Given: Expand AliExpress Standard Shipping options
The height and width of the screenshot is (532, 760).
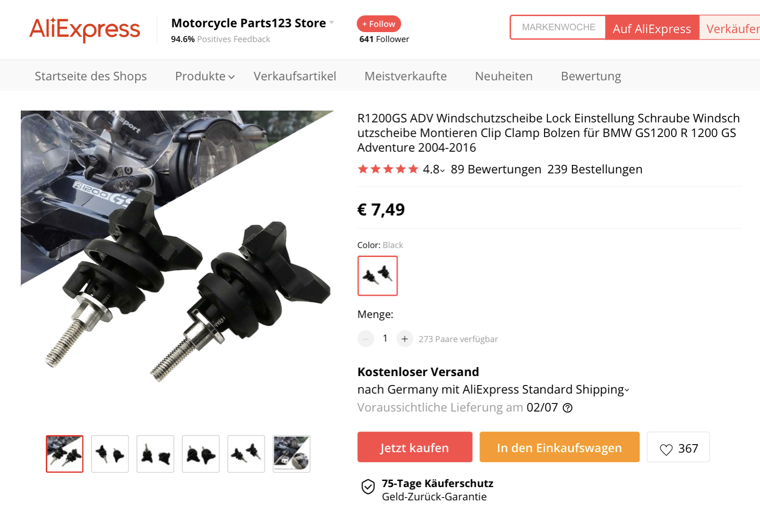Looking at the screenshot, I should [x=627, y=390].
